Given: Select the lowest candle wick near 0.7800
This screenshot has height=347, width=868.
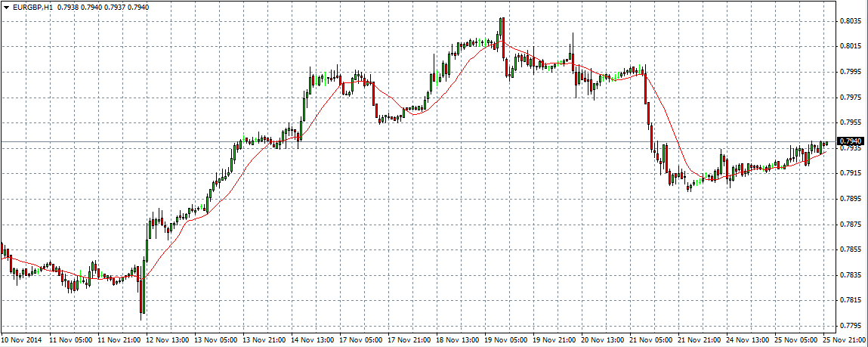Looking at the screenshot, I should [142, 315].
